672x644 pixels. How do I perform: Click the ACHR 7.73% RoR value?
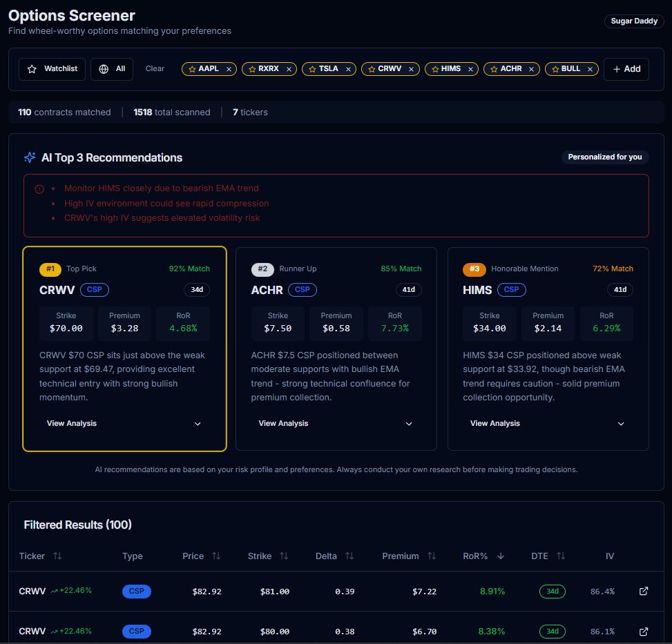click(x=395, y=329)
